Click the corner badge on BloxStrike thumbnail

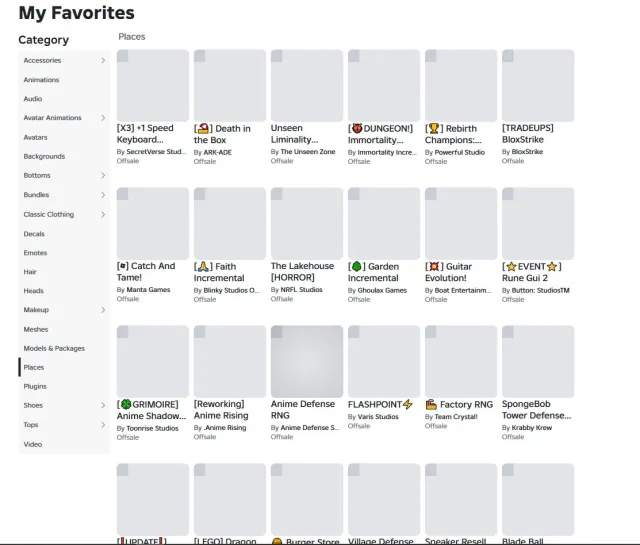pyautogui.click(x=508, y=56)
